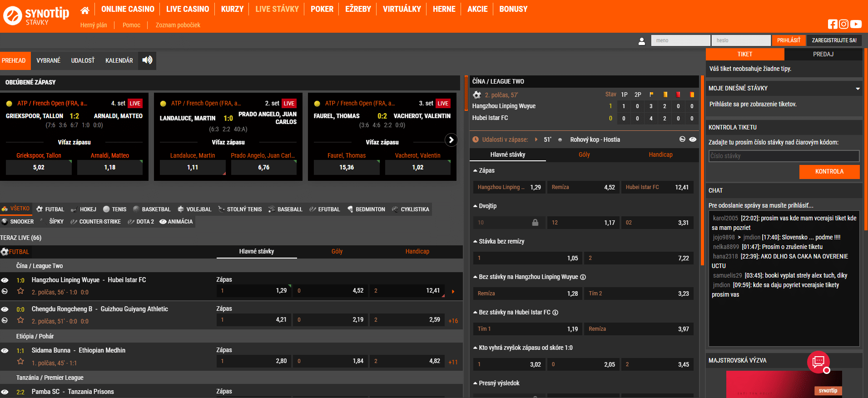Favorite the Chengdu Rongcheng B match star
The image size is (868, 398).
coord(20,320)
